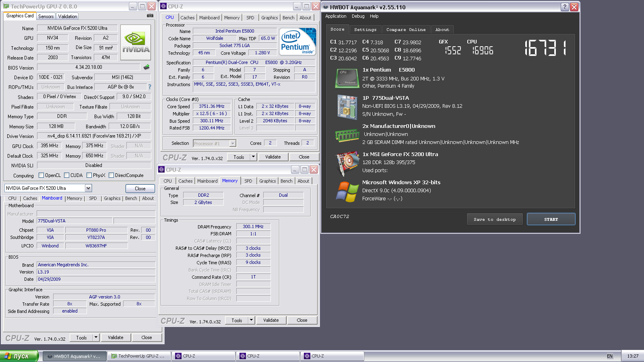This screenshot has height=362, width=644.
Task: Click the taskbar clock showing 13:27
Action: click(x=633, y=356)
